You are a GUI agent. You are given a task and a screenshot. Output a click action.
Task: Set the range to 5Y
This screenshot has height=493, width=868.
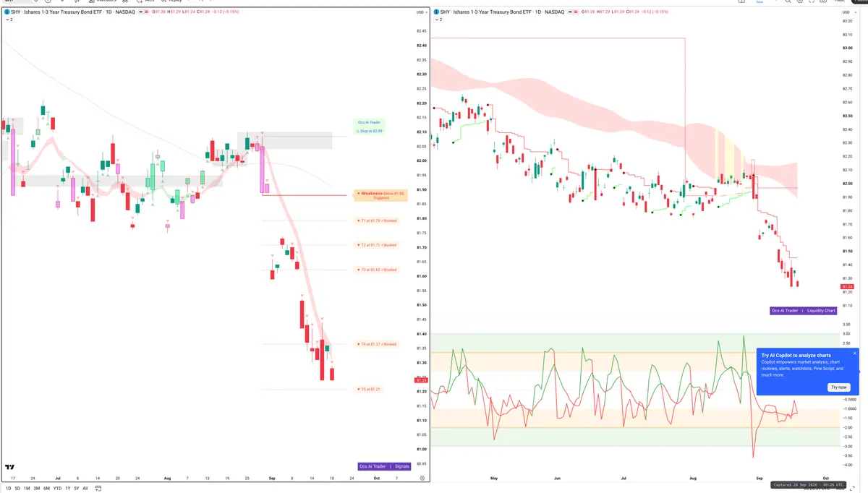point(77,489)
